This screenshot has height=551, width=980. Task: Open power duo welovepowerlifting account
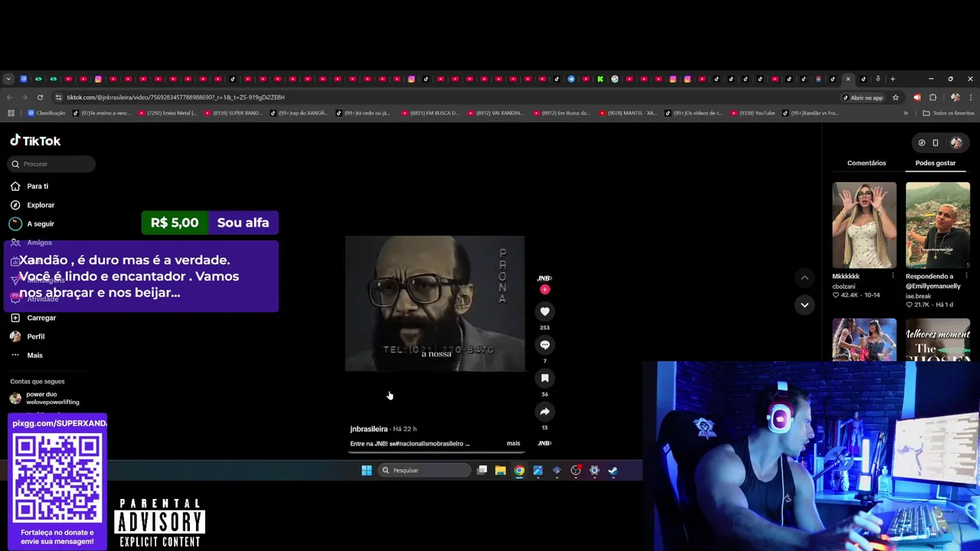52,398
